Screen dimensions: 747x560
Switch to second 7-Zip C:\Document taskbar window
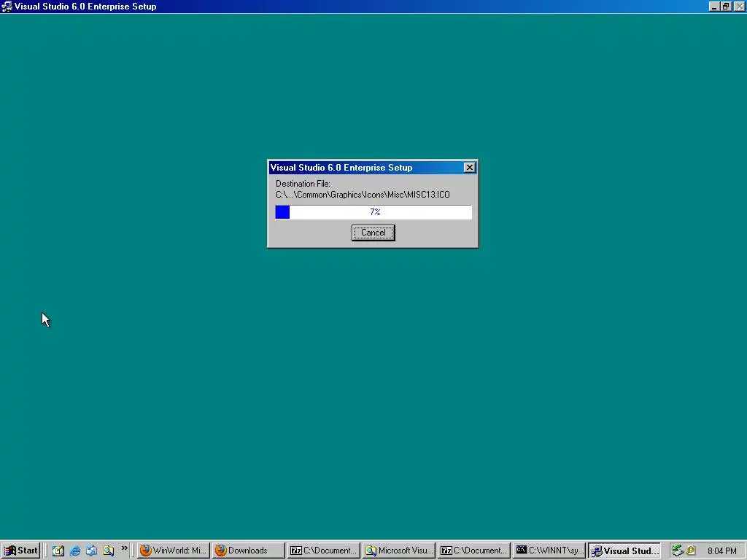click(474, 551)
